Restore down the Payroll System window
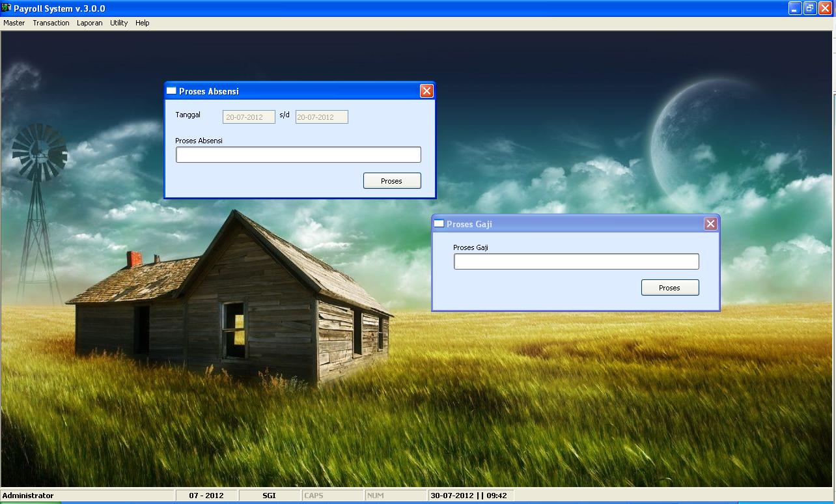This screenshot has width=836, height=504. pyautogui.click(x=810, y=8)
